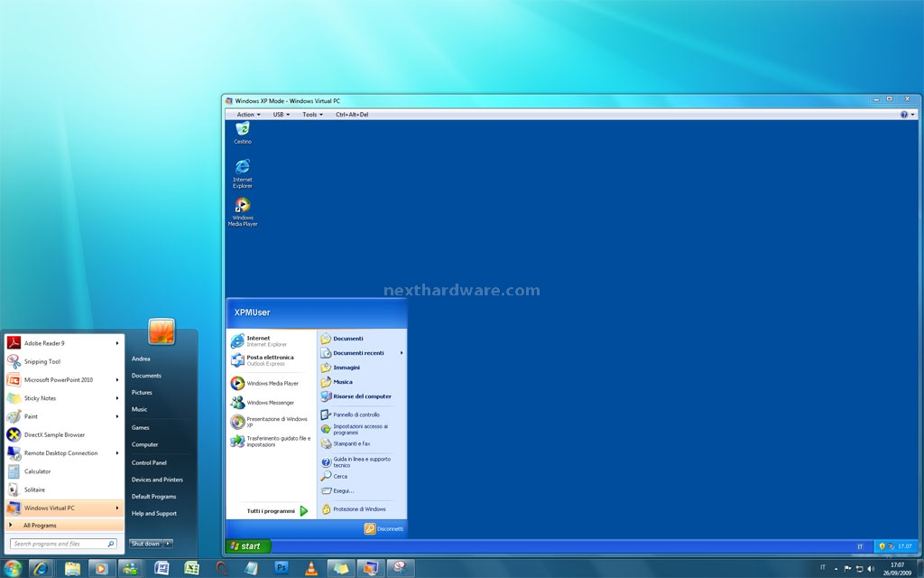Open Snipping Tool taskbar button

pyautogui.click(x=401, y=568)
